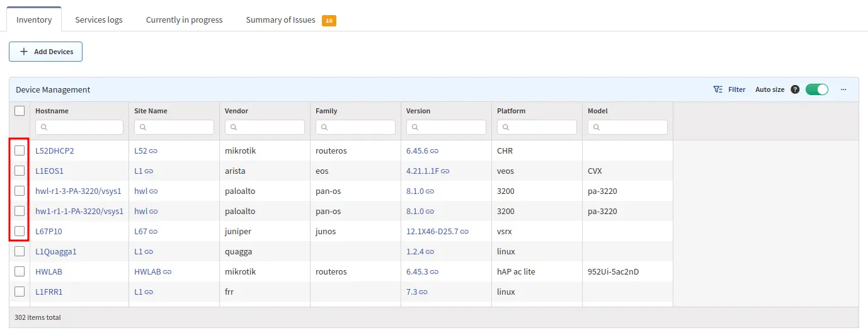Screen dimensions: 868x335
Task: Click the link icon beside version 12.1X46-D25.7
Action: 464,232
